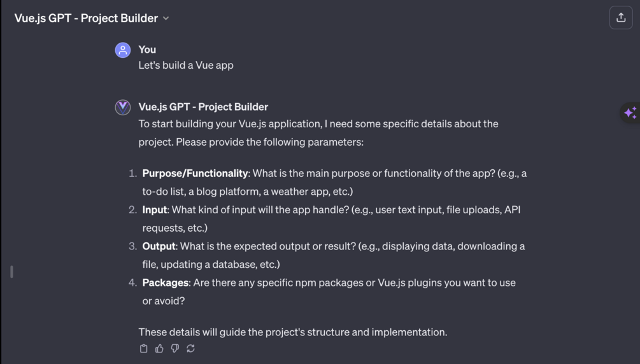Click the regenerate response icon
Image resolution: width=640 pixels, height=364 pixels.
[190, 349]
